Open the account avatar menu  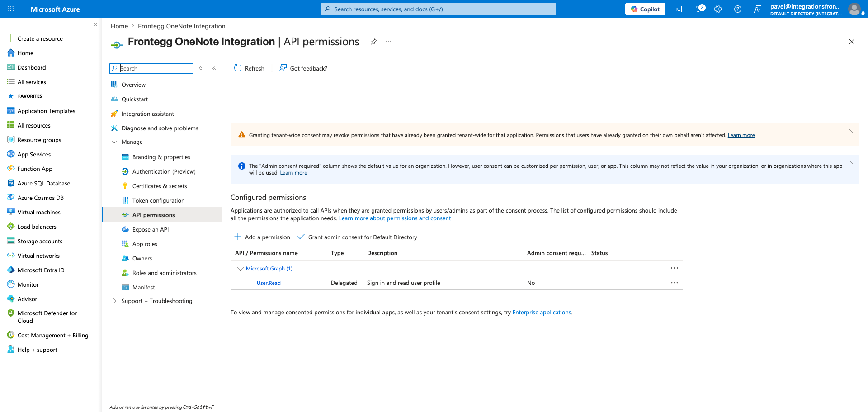pyautogui.click(x=854, y=9)
